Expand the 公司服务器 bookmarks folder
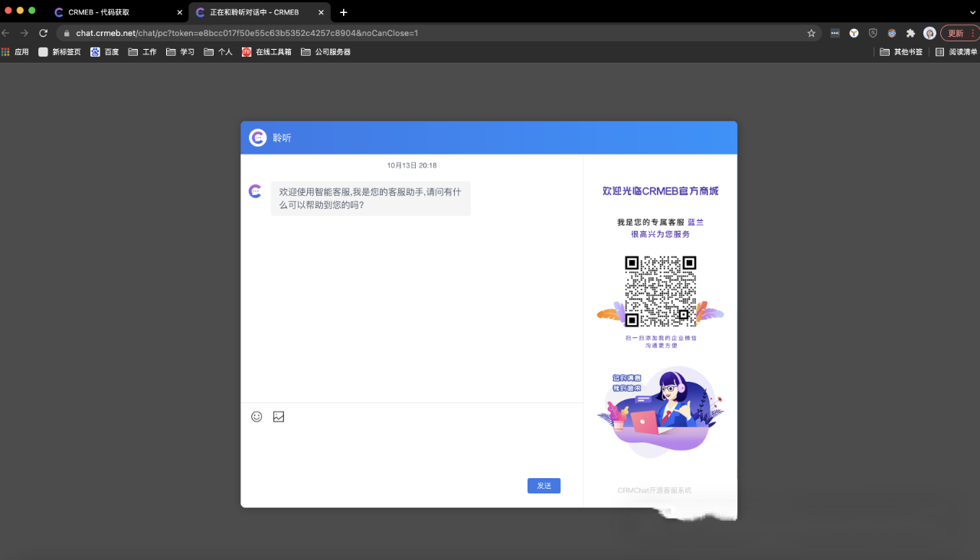 pos(326,52)
